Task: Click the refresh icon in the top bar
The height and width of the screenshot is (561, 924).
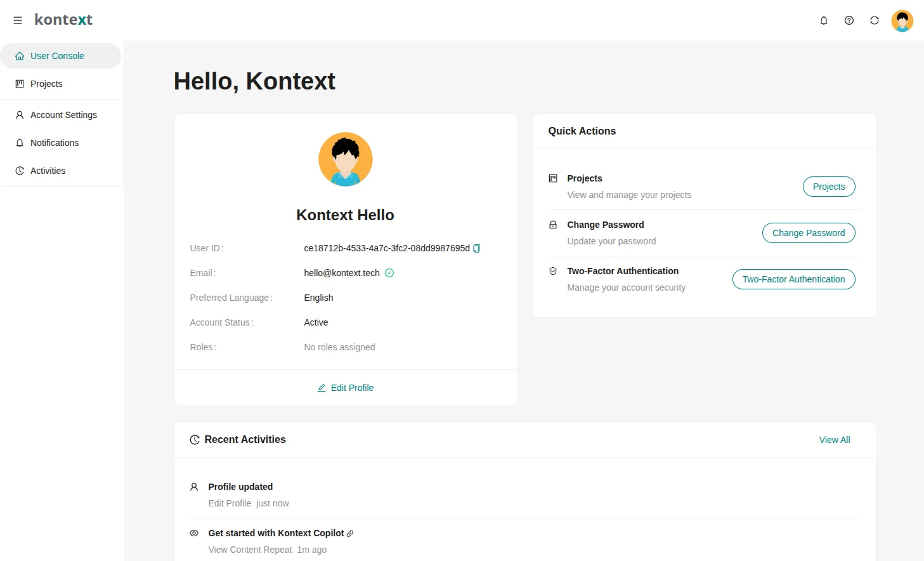Action: tap(875, 20)
